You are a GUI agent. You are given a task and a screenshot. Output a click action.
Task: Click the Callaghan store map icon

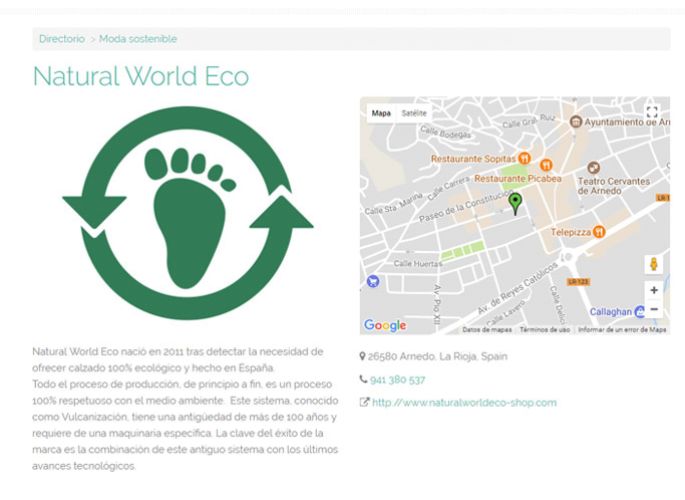[640, 311]
